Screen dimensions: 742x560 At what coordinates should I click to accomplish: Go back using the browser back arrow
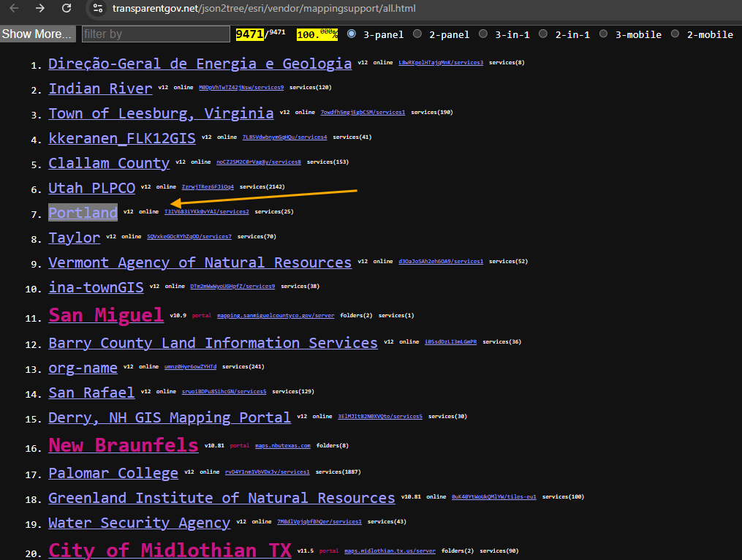tap(14, 8)
